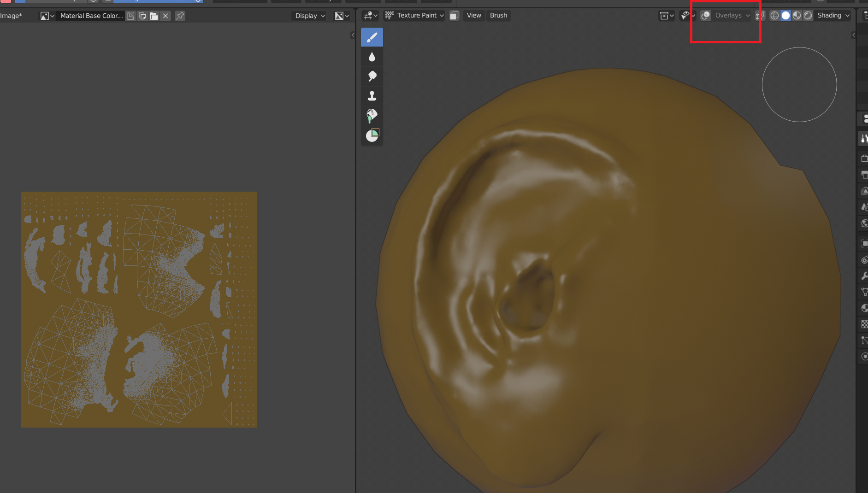Open the Object Data mesh tab
The image size is (868, 493).
click(863, 292)
